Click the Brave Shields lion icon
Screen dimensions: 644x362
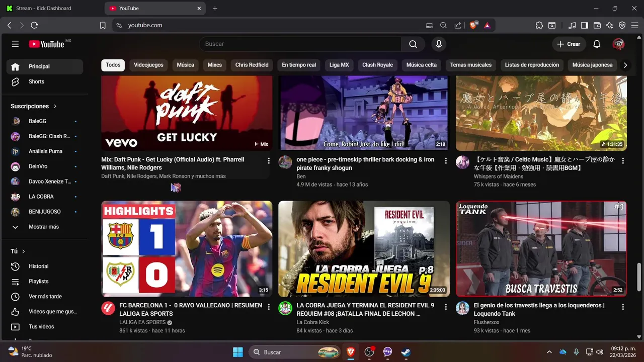(473, 25)
